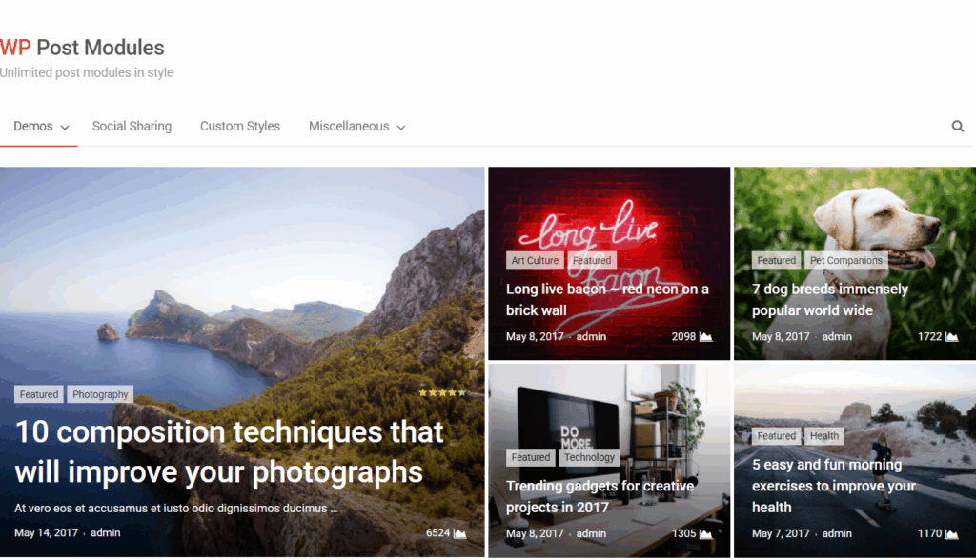
Task: Click the WP Post Modules site title
Action: click(x=82, y=48)
